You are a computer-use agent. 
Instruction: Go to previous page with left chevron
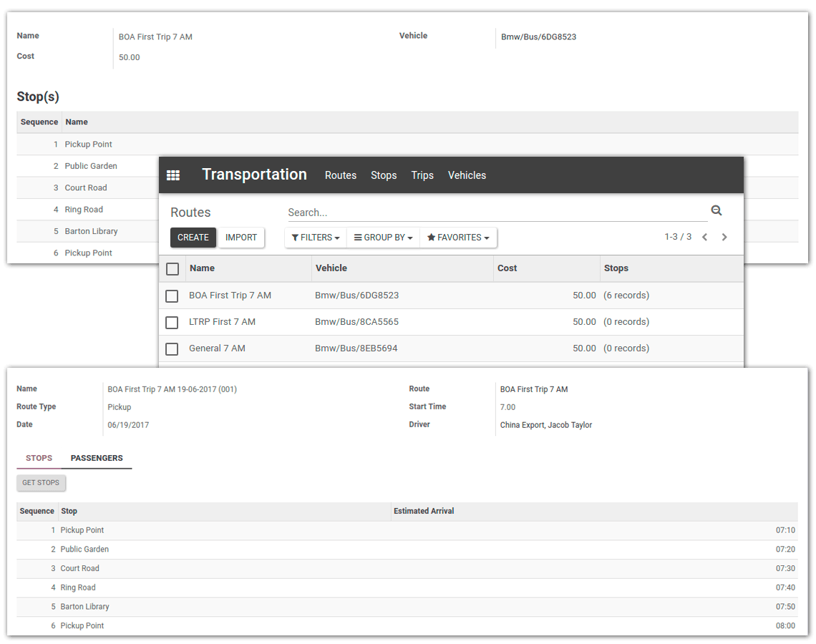tap(704, 236)
